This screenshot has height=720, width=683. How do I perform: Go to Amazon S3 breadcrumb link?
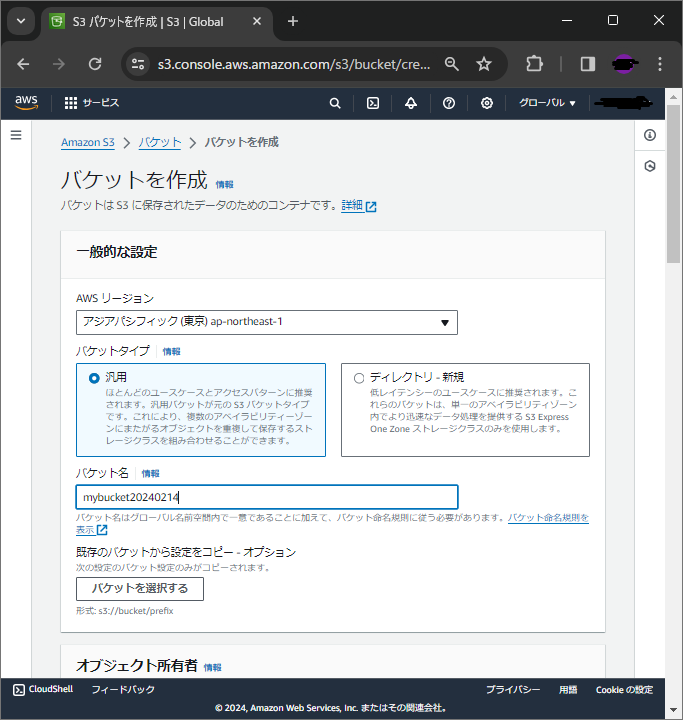[x=88, y=142]
